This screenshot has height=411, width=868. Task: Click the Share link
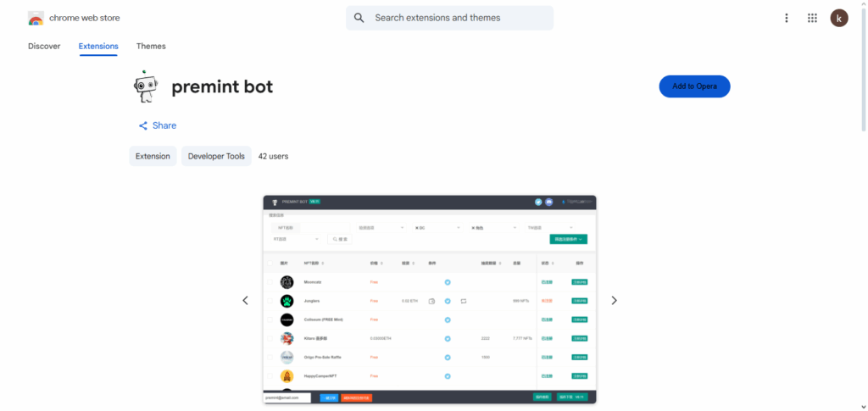point(158,125)
